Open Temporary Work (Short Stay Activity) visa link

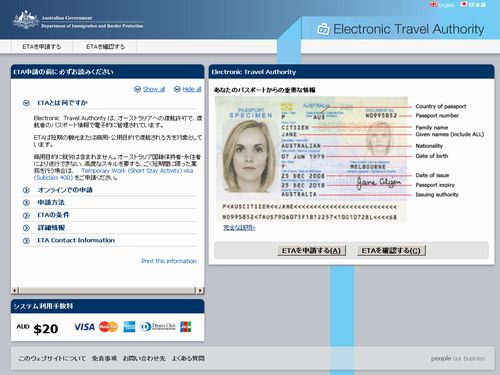coord(114,174)
